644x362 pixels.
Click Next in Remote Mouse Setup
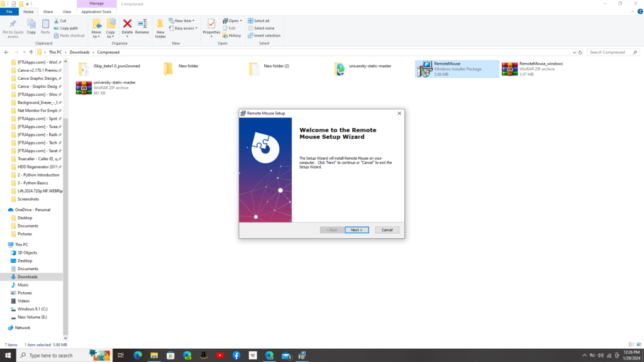pyautogui.click(x=357, y=230)
